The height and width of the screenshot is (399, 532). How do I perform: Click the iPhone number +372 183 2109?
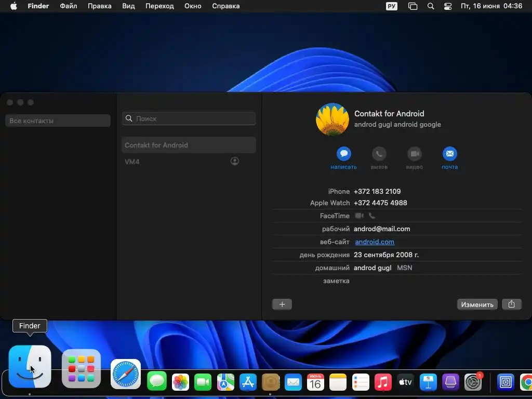pyautogui.click(x=377, y=191)
